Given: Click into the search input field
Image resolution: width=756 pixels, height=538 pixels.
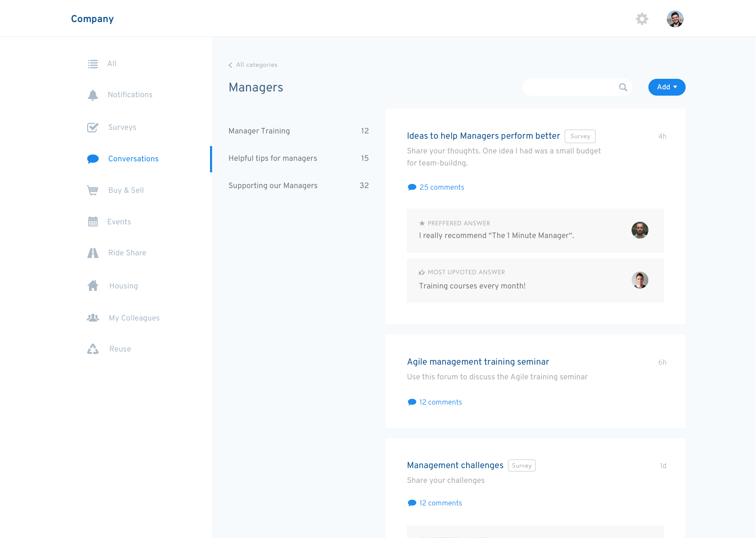Looking at the screenshot, I should coord(569,87).
